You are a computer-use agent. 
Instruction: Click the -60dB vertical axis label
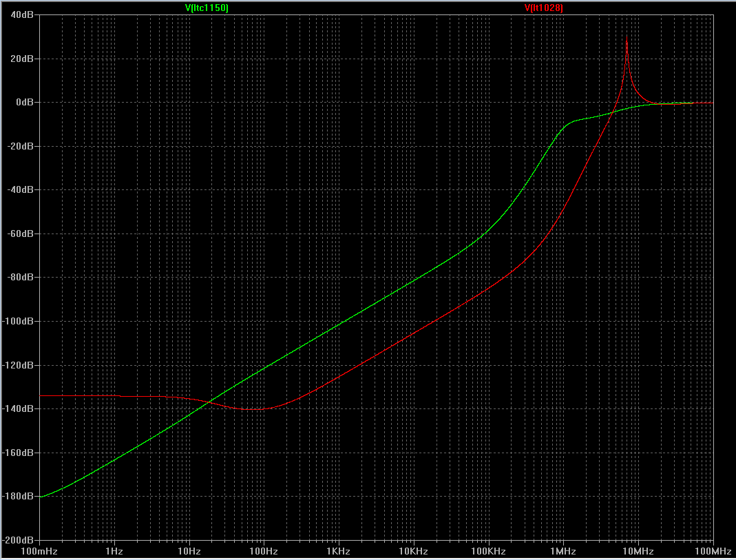(x=20, y=234)
